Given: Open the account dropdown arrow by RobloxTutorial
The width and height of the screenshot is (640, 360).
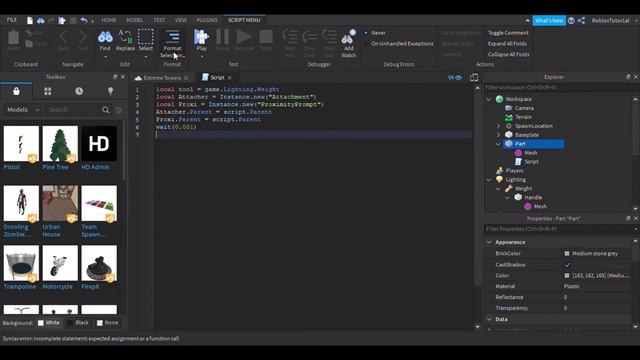Looking at the screenshot, I should coord(636,20).
